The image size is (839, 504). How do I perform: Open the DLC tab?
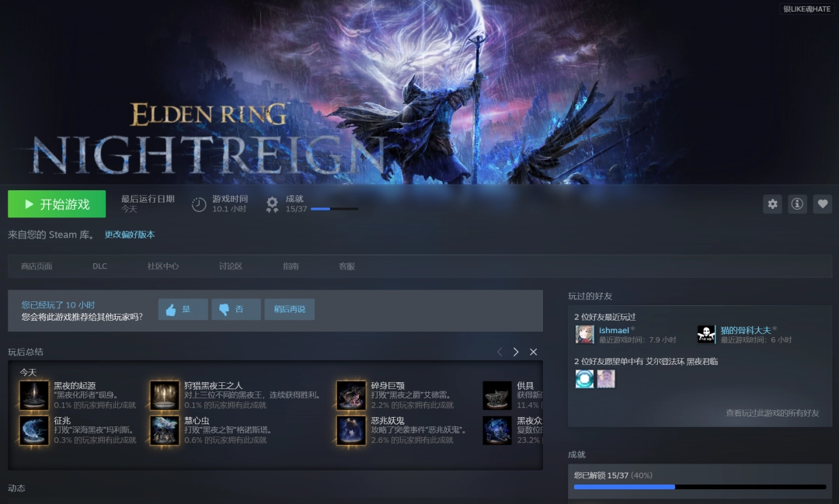tap(99, 266)
